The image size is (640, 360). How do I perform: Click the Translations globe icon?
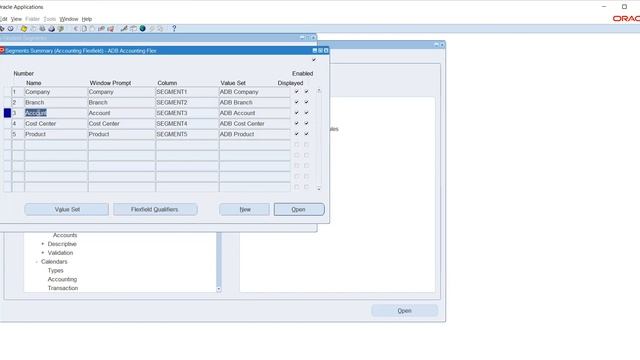142,29
